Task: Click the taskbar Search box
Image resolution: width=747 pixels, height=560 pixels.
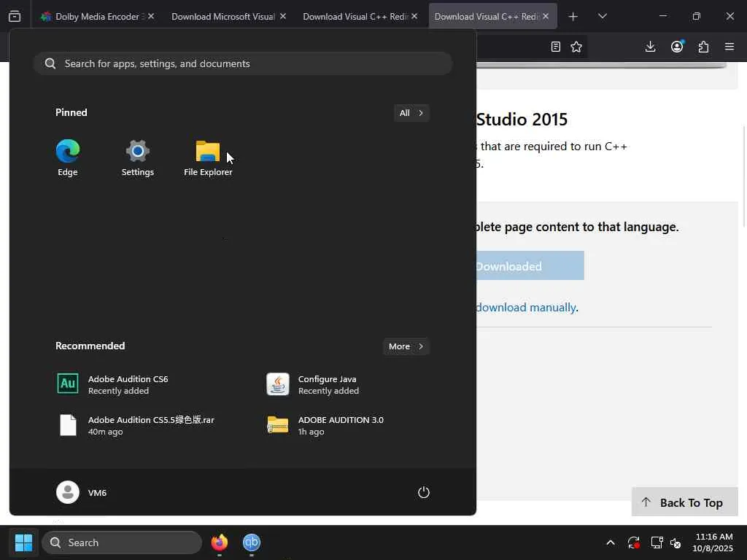Action: [122, 542]
